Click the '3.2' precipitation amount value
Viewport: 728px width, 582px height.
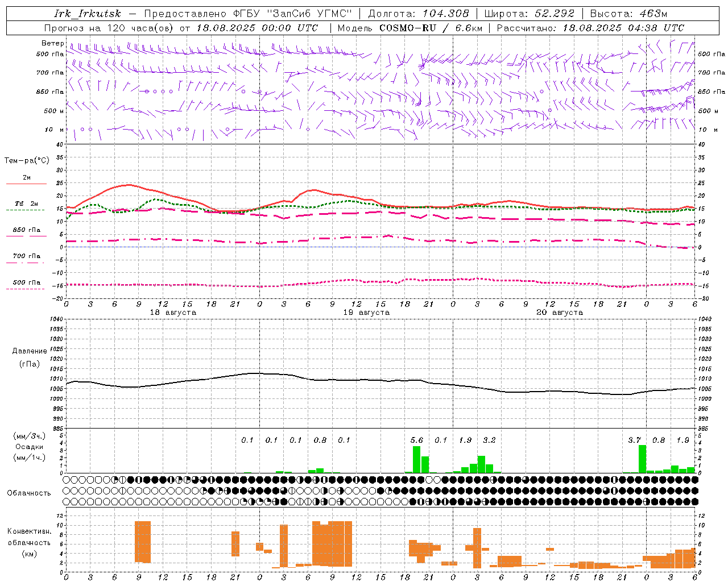point(489,440)
